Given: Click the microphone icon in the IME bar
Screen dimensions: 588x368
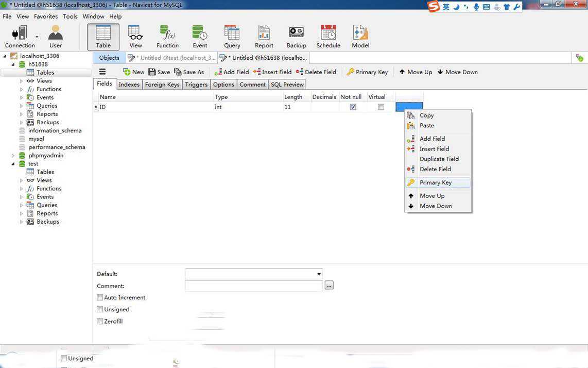Looking at the screenshot, I should pos(476,7).
